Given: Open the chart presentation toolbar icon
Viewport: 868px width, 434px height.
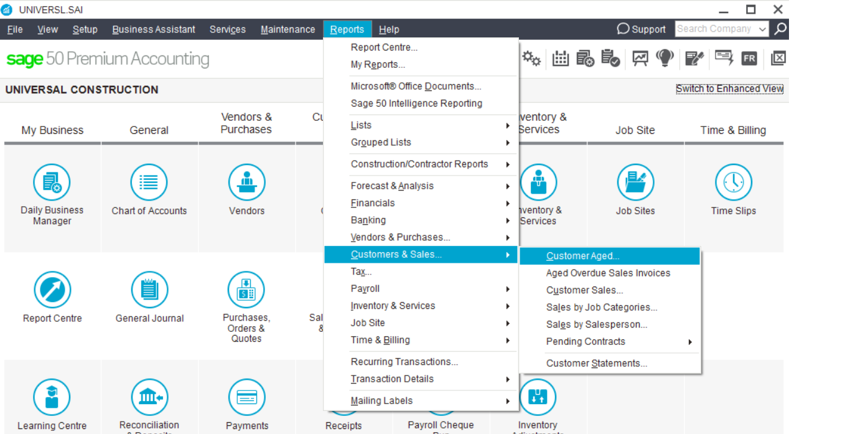Looking at the screenshot, I should tap(640, 59).
